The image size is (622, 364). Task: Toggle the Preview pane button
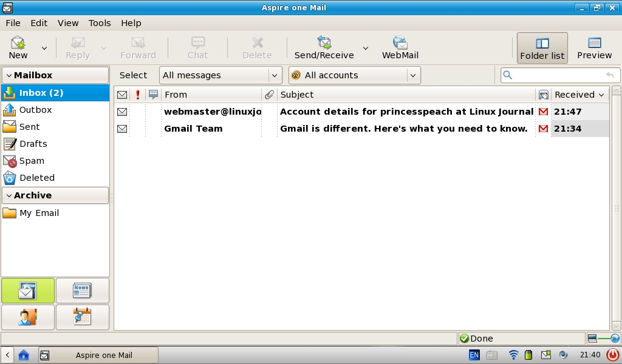pos(594,48)
